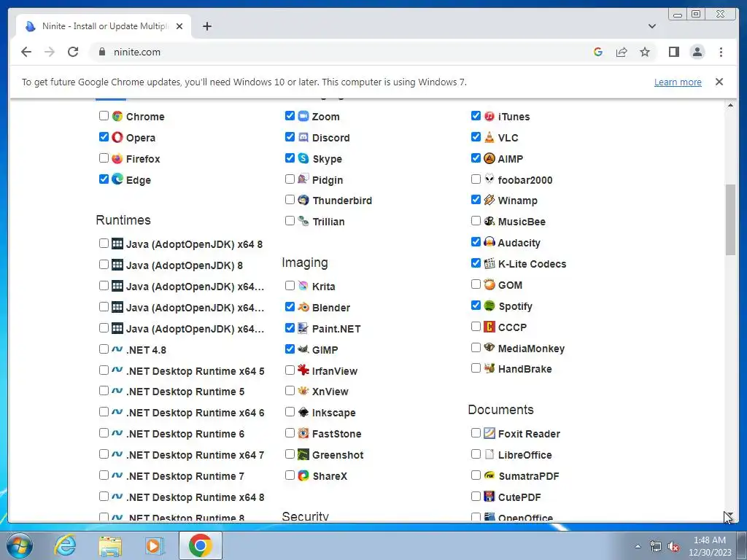Bookmark this page with the star icon

(x=645, y=52)
